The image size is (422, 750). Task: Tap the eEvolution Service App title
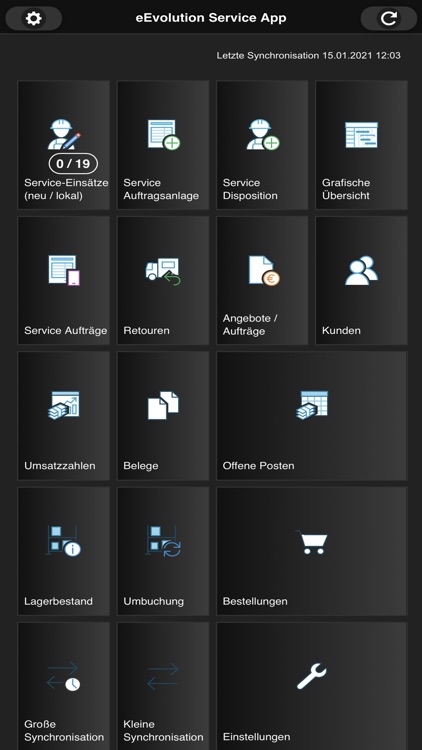[211, 18]
